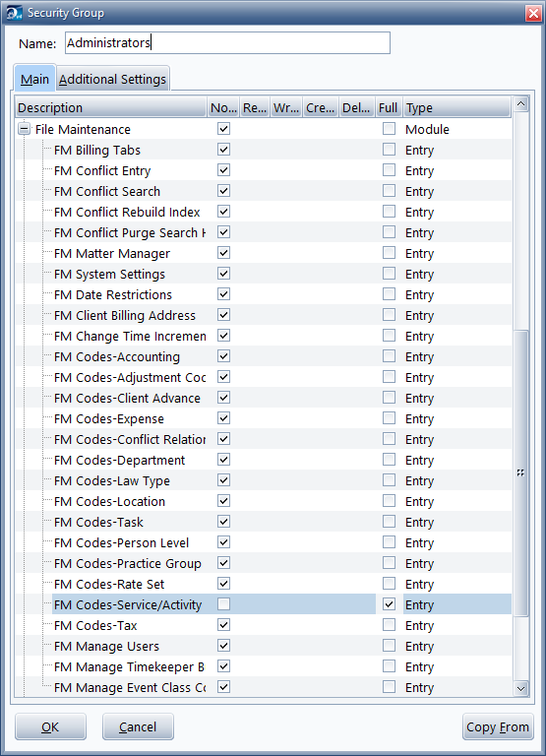Uncheck No Access for FM Billing Tabs
The width and height of the screenshot is (546, 756).
click(223, 150)
